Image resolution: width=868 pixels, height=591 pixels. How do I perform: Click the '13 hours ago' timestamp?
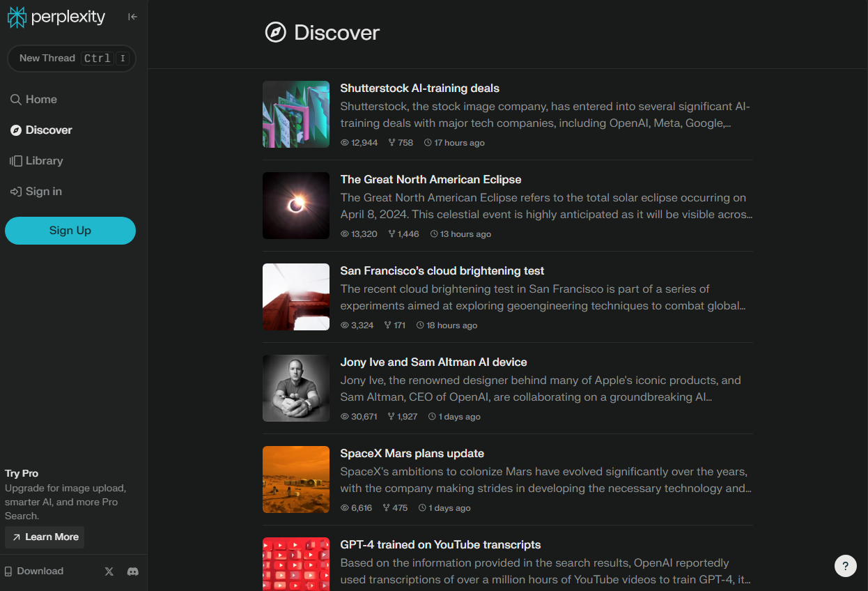click(x=460, y=234)
